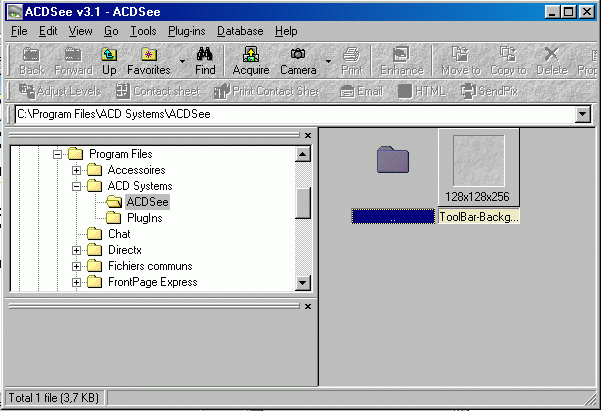
Task: Collapse the Program Files tree node
Action: point(57,154)
